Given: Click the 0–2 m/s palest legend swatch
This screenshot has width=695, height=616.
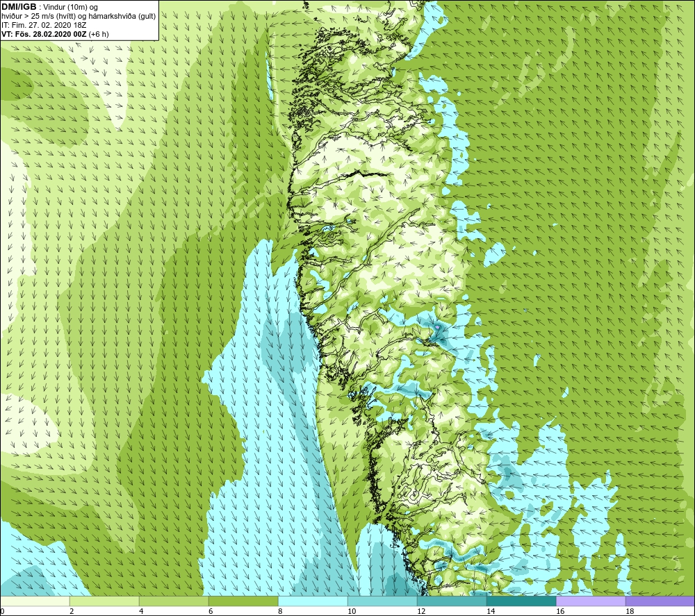Looking at the screenshot, I should coord(35,601).
